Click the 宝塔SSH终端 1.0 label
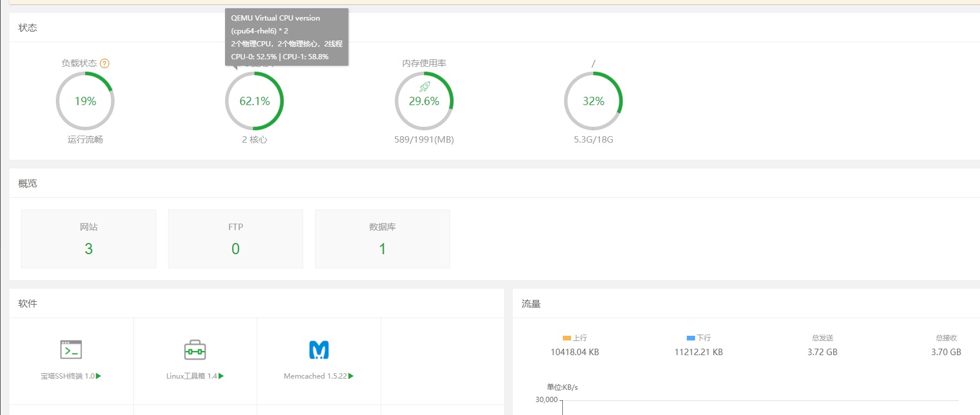 point(67,376)
